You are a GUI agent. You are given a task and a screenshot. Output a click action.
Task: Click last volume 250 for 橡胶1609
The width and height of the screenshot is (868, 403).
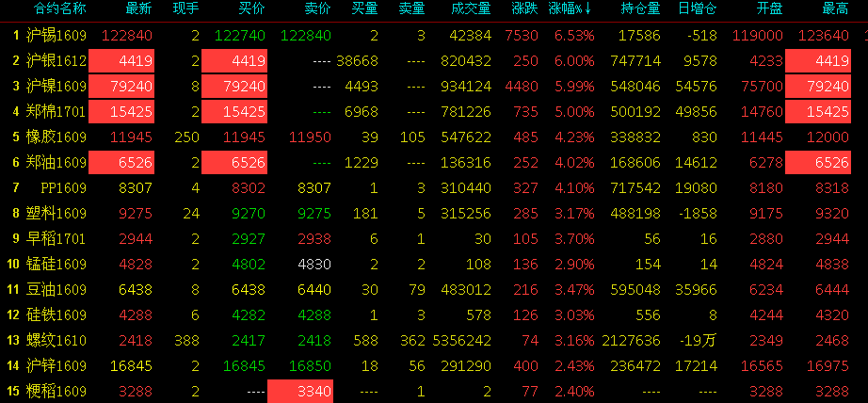(187, 137)
